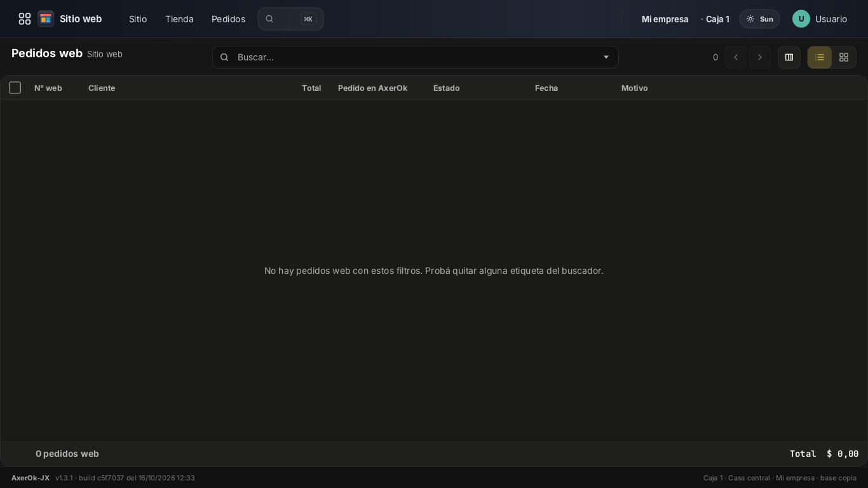The width and height of the screenshot is (868, 488).
Task: Click the Sitio web breadcrumb label
Action: tap(105, 54)
